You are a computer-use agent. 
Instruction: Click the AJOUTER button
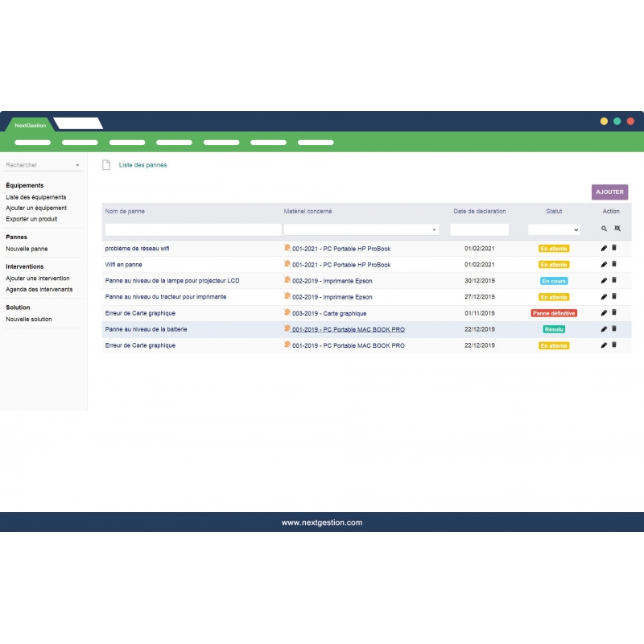click(609, 192)
